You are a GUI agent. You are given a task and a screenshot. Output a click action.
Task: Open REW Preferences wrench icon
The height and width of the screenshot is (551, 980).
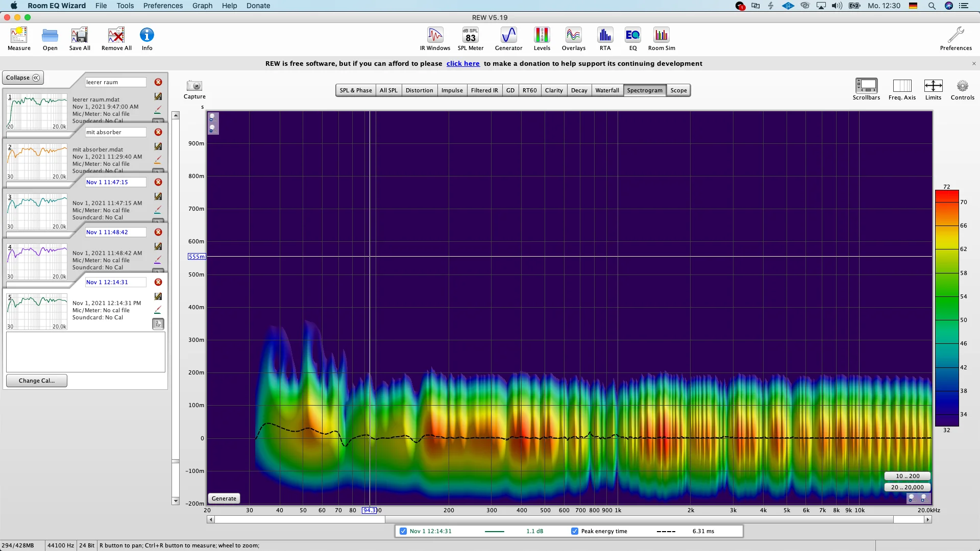pyautogui.click(x=956, y=39)
